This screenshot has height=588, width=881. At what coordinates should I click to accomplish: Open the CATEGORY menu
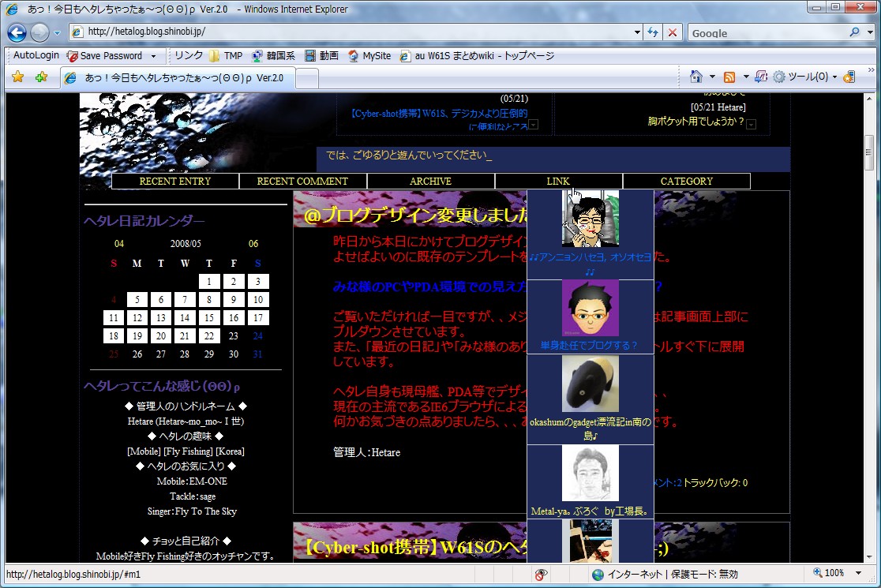click(687, 182)
